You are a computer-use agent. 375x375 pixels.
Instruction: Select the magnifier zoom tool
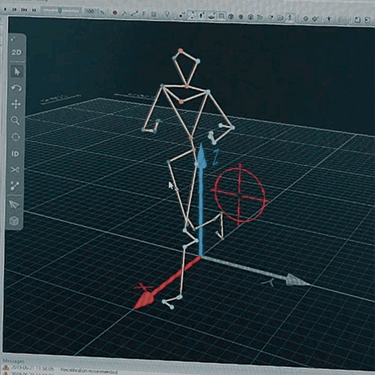coord(15,121)
